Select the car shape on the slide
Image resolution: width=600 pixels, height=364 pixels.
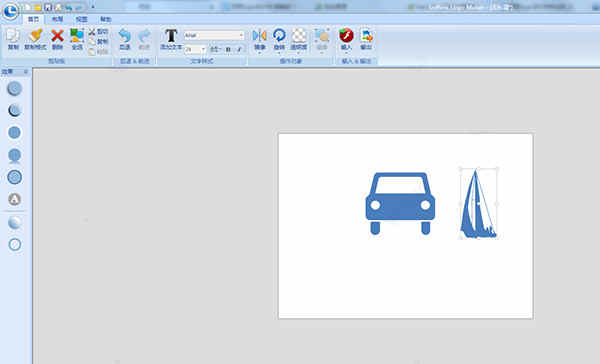pyautogui.click(x=400, y=203)
